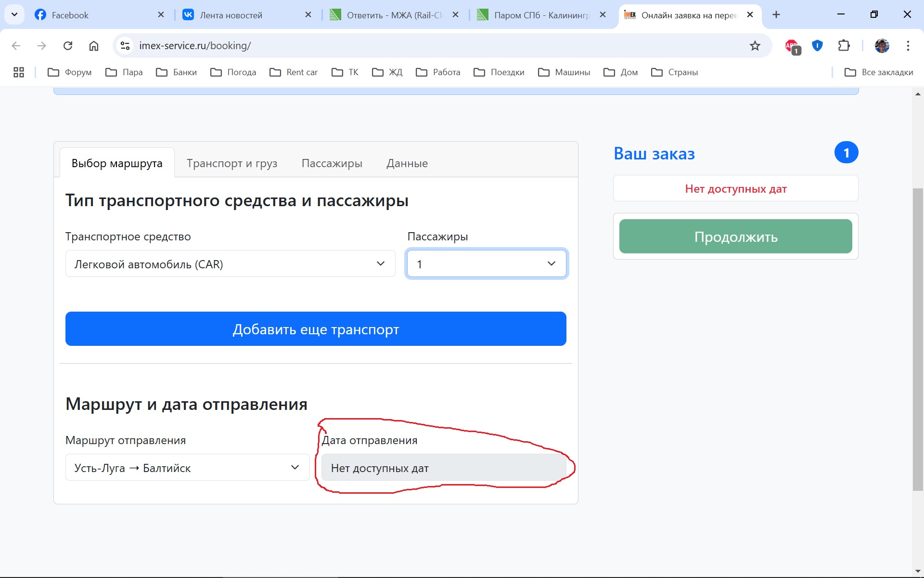Click the Дата отправления field
Viewport: 924px width, 578px height.
pos(443,468)
